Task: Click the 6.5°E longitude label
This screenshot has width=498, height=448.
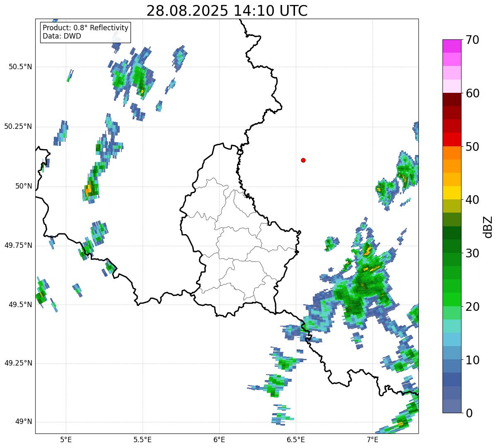Action: [x=296, y=440]
